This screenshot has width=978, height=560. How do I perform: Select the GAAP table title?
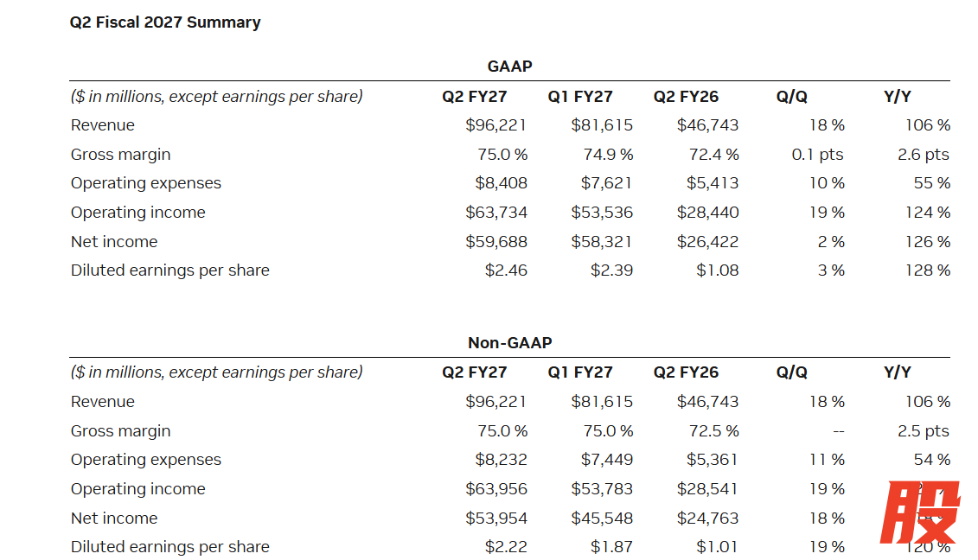click(509, 66)
